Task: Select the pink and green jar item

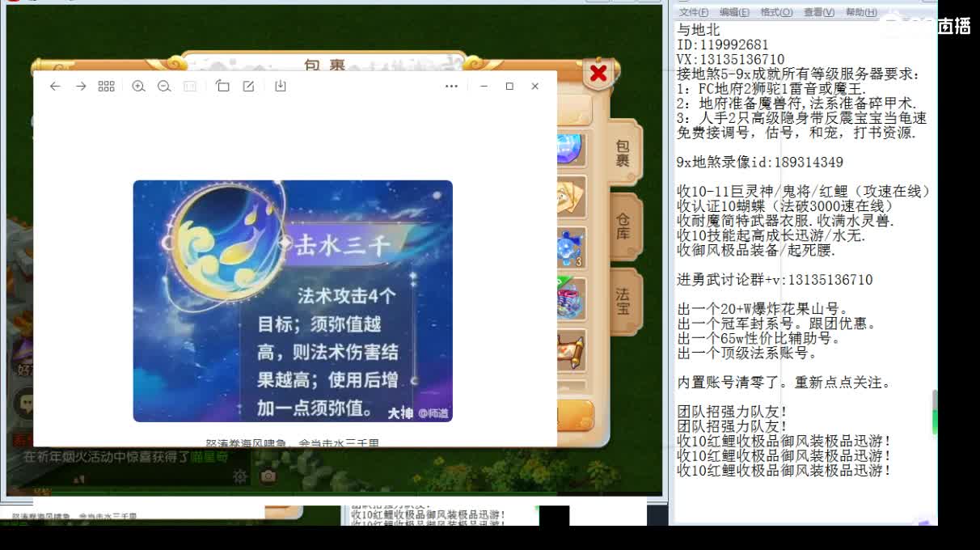Action: (x=570, y=298)
